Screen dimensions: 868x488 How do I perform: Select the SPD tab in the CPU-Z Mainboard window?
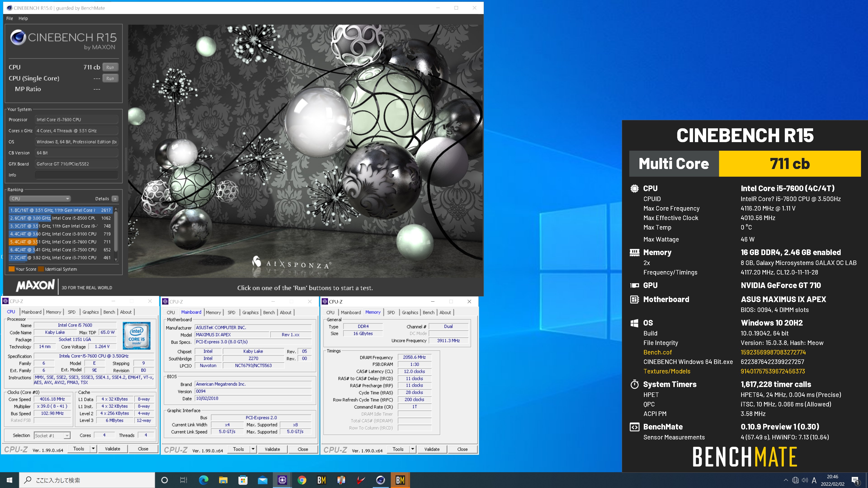point(231,312)
